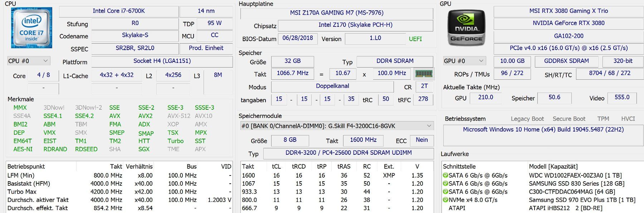Image resolution: width=644 pixels, height=213 pixels.
Task: Click the CR 2T value
Action: (424, 86)
